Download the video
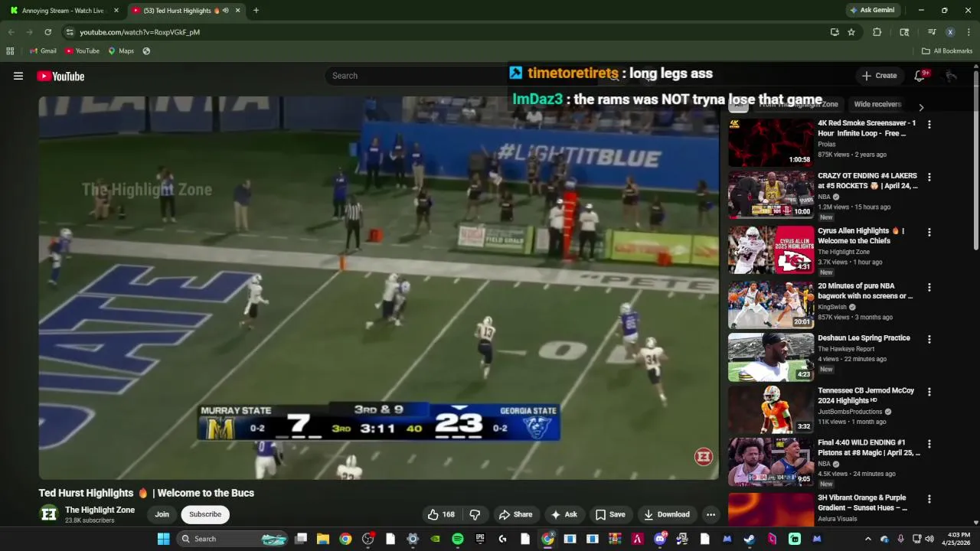This screenshot has width=980, height=551. point(666,514)
